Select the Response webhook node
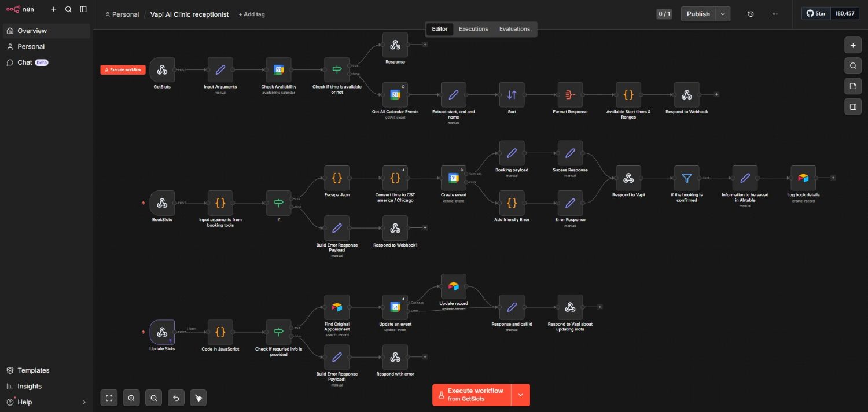Image resolution: width=868 pixels, height=412 pixels. [x=395, y=45]
